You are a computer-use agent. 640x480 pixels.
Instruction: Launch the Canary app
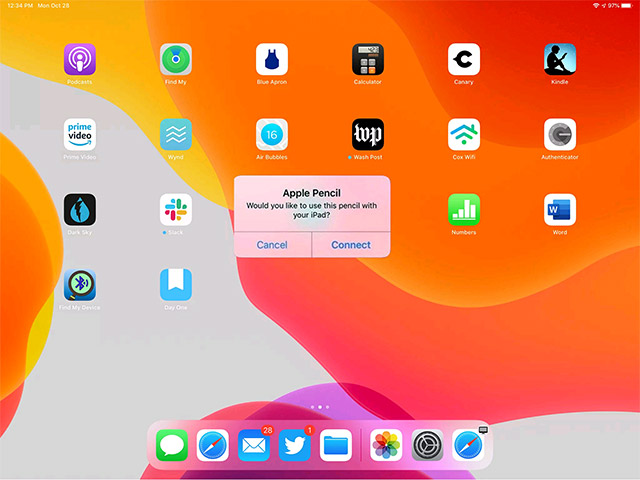tap(464, 59)
